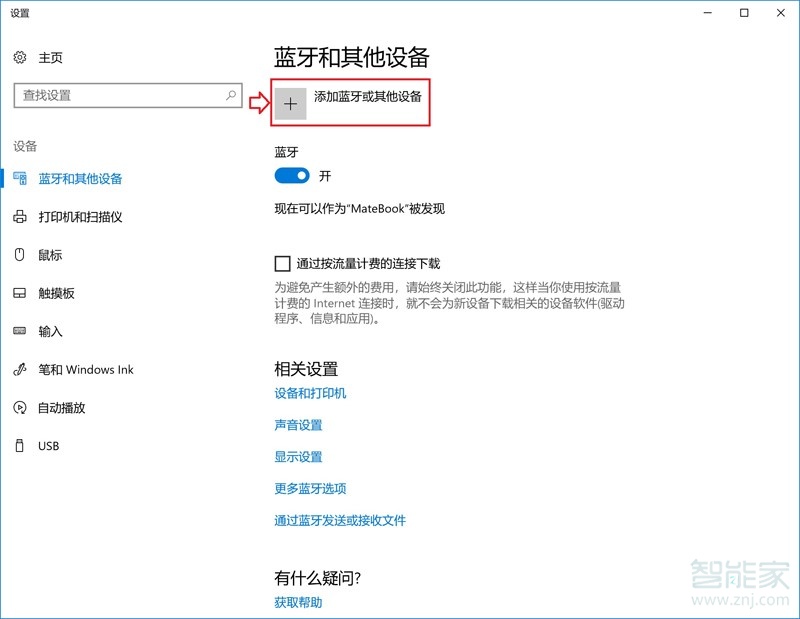切换到蓝牙和其他设备页面
800x619 pixels.
(x=80, y=178)
